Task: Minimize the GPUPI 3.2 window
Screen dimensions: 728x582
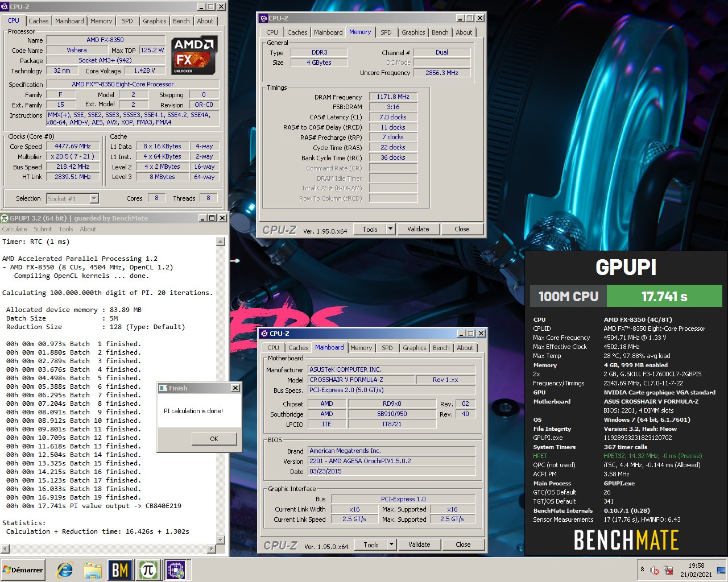Action: click(202, 218)
